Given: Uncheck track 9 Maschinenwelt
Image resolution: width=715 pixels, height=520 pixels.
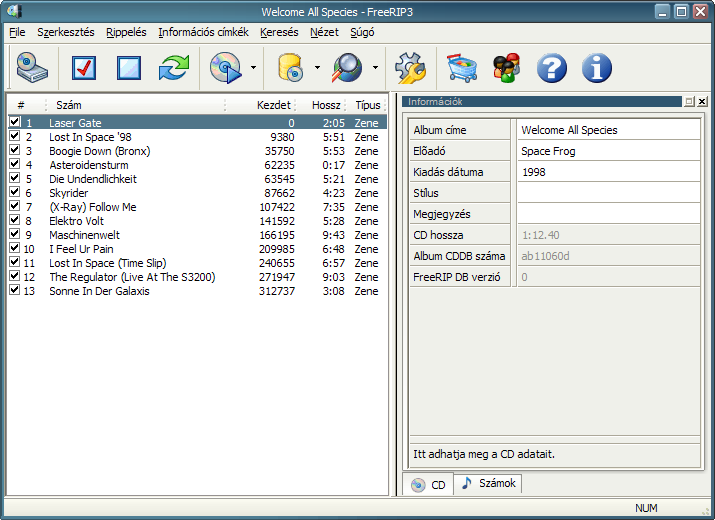Looking at the screenshot, I should pos(15,234).
